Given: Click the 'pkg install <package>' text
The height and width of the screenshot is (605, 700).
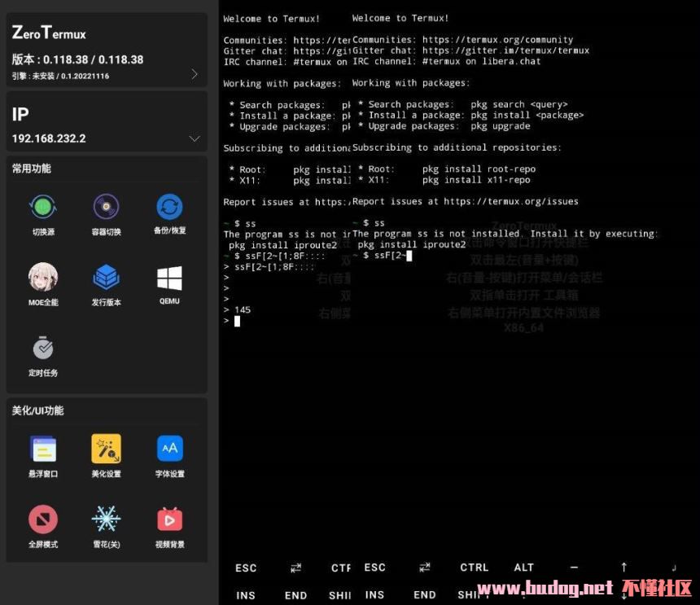Looking at the screenshot, I should point(527,115).
